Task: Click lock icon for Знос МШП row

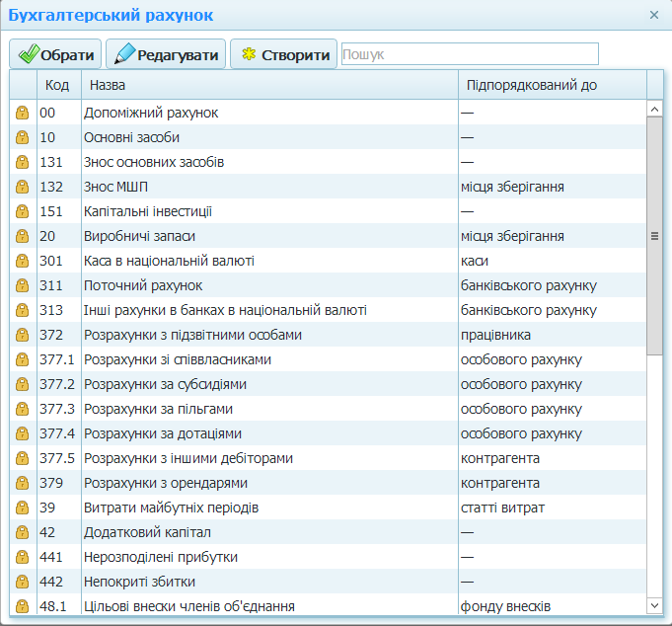Action: (x=22, y=187)
